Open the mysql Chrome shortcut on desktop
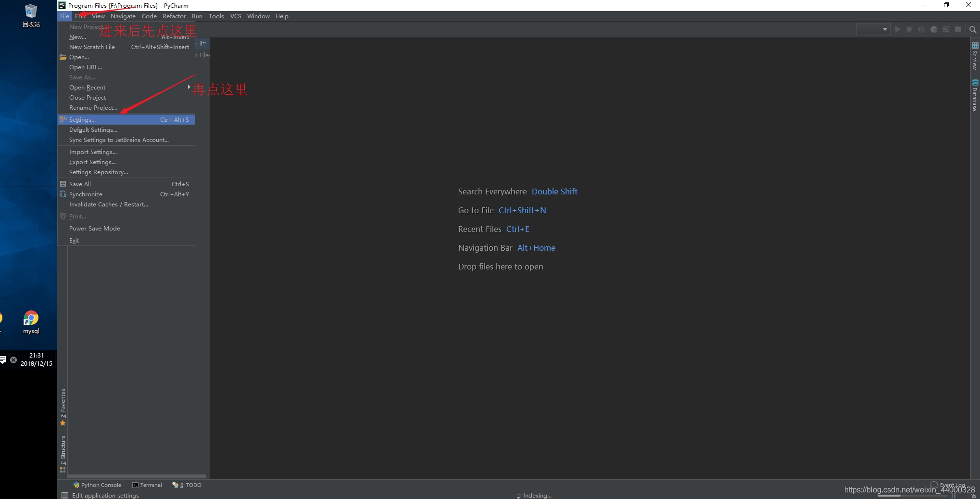 pos(31,322)
